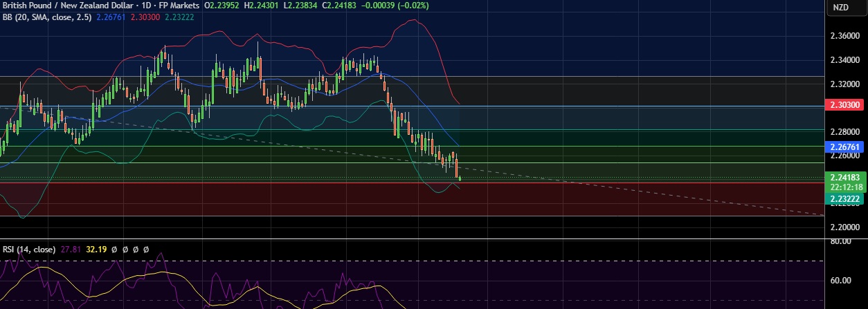Click the 22:12:18 bar countdown timer
This screenshot has height=309, width=868.
844,187
